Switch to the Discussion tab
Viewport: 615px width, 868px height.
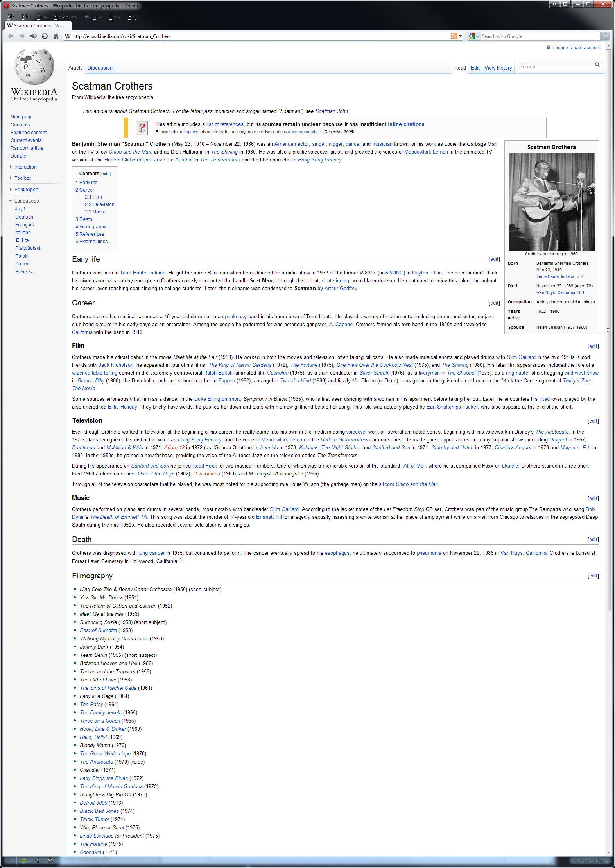100,68
